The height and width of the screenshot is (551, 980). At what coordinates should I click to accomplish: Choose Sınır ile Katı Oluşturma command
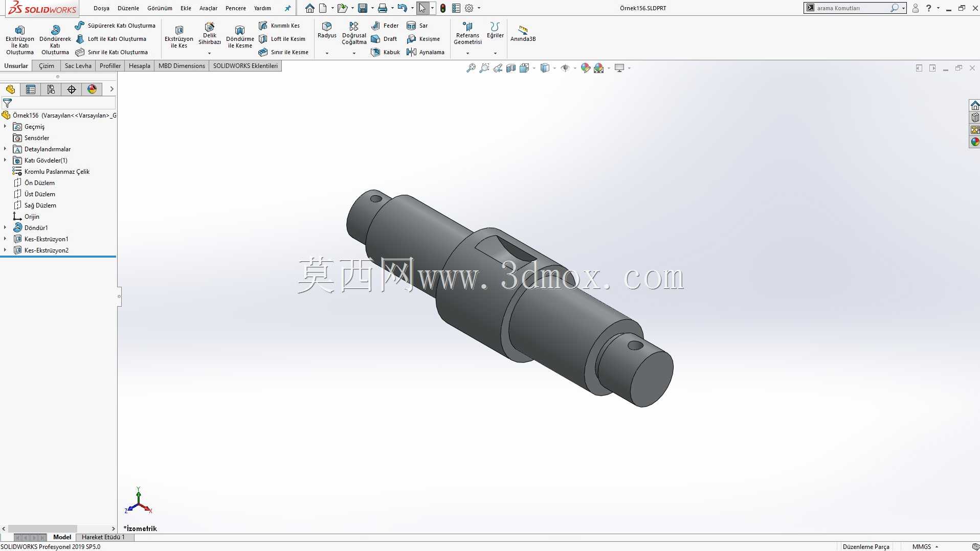pyautogui.click(x=112, y=52)
